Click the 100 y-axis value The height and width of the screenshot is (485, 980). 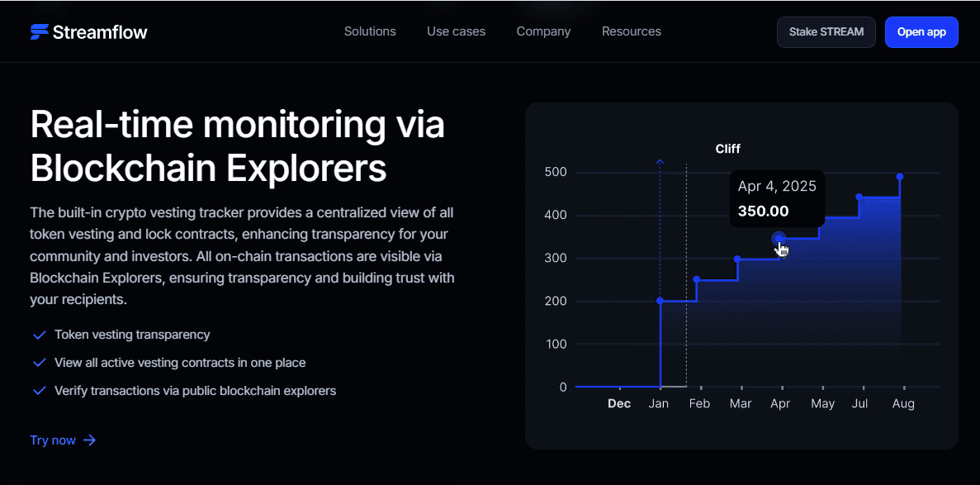pyautogui.click(x=556, y=345)
